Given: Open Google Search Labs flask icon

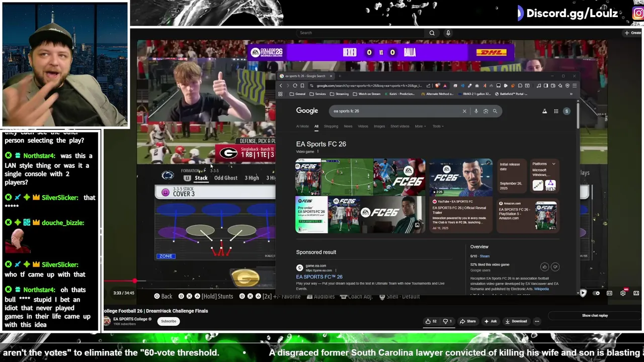Looking at the screenshot, I should click(544, 111).
